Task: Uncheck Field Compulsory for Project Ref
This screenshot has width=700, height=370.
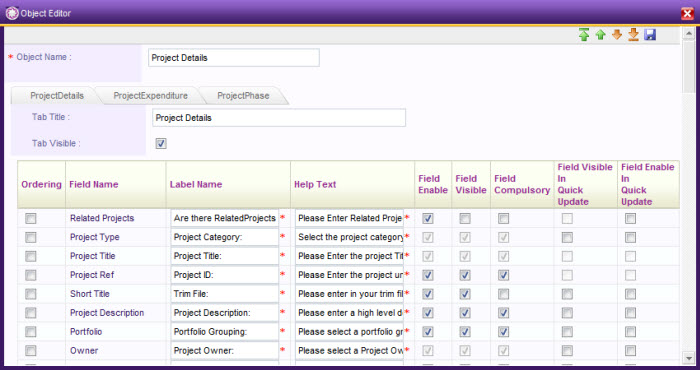Action: pos(504,275)
